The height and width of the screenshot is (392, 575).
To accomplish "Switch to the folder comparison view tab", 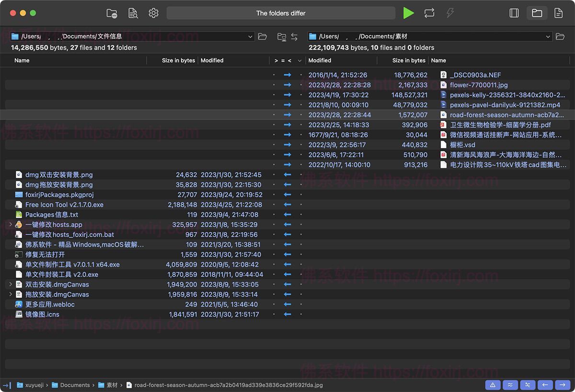I will pos(537,13).
